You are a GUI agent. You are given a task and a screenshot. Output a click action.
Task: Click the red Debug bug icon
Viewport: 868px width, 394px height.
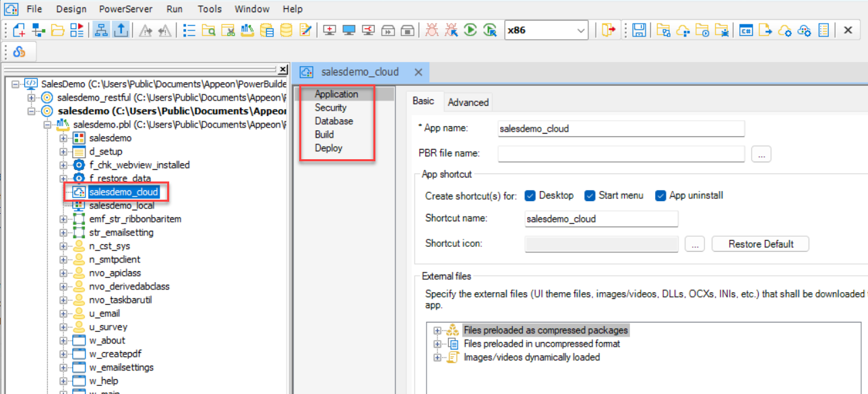point(433,30)
